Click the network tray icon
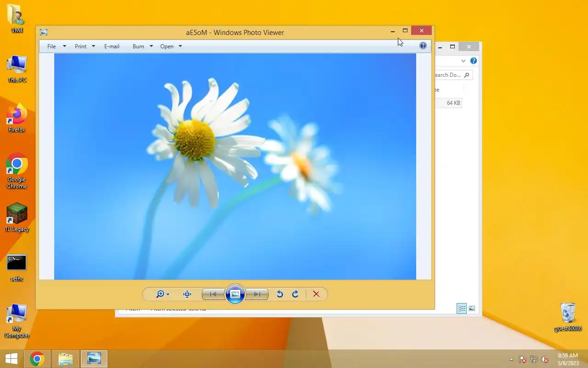This screenshot has height=368, width=588. coord(534,359)
